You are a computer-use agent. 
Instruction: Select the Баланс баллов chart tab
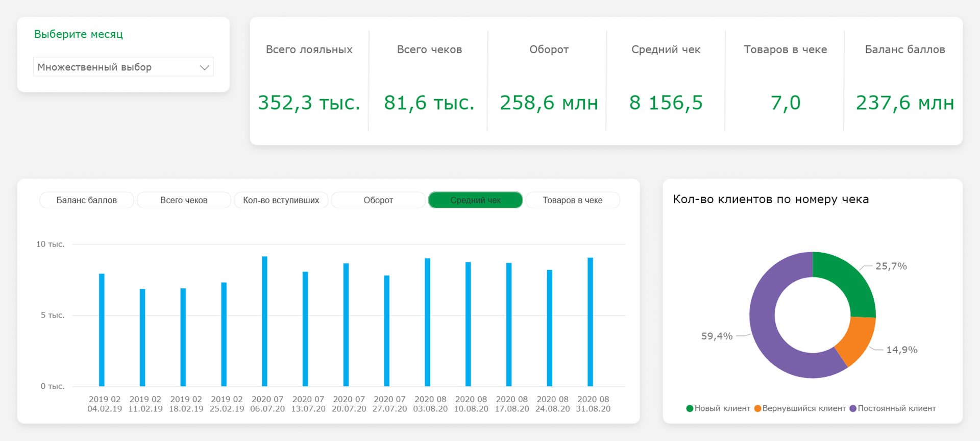click(x=86, y=200)
